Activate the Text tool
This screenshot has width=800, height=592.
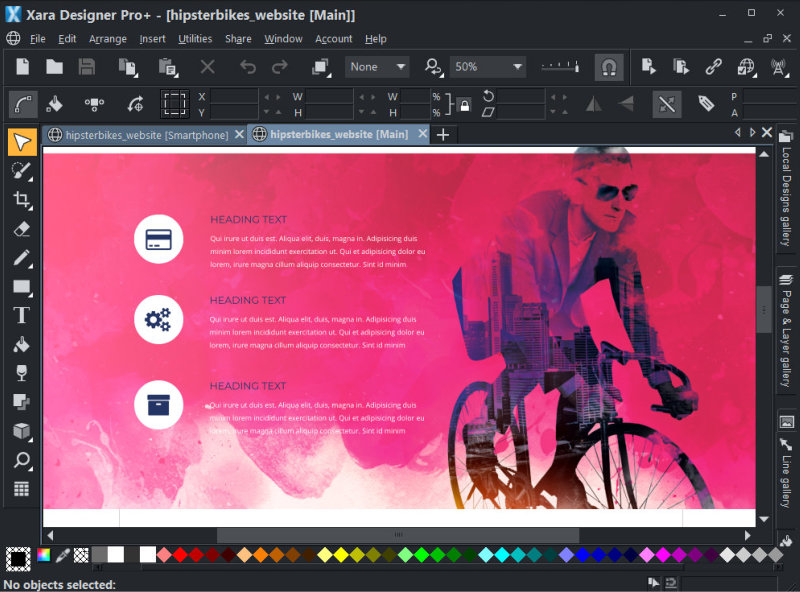pos(22,314)
